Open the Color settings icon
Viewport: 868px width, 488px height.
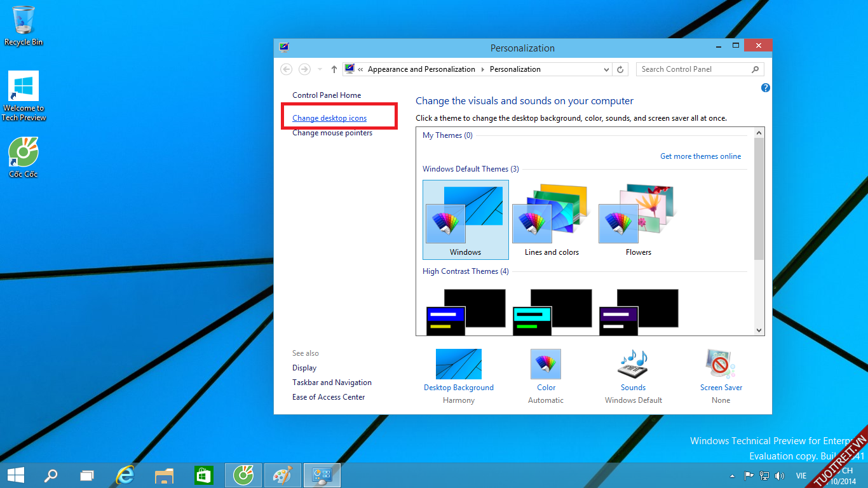[x=545, y=365]
